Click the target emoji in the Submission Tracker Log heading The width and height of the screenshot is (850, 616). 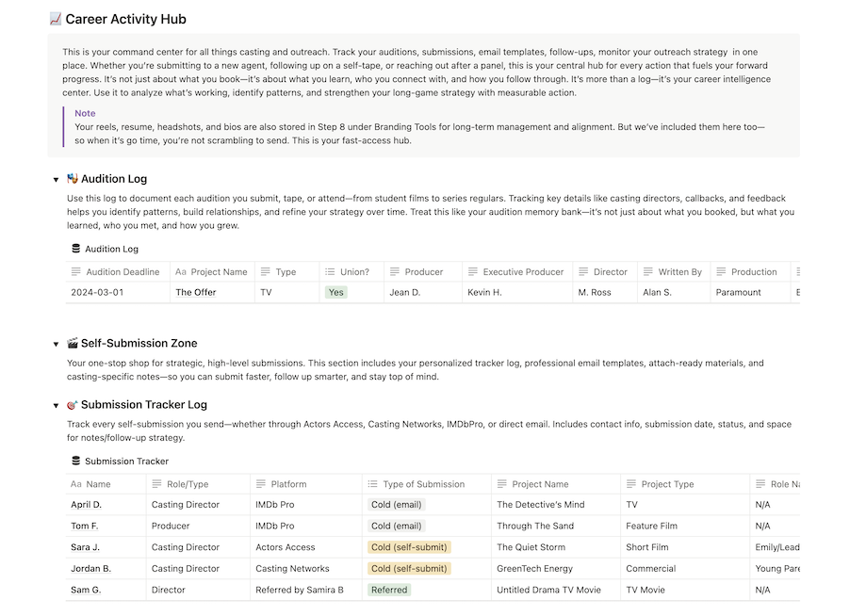(73, 405)
